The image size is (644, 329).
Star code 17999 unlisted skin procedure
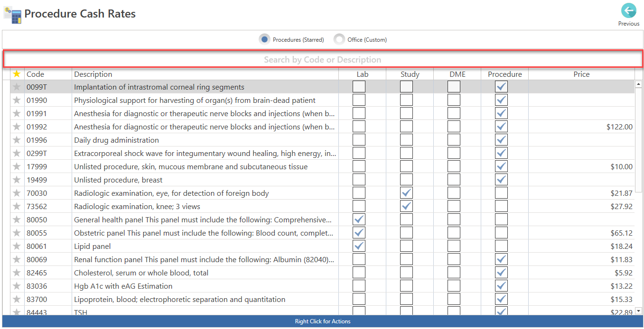click(17, 166)
